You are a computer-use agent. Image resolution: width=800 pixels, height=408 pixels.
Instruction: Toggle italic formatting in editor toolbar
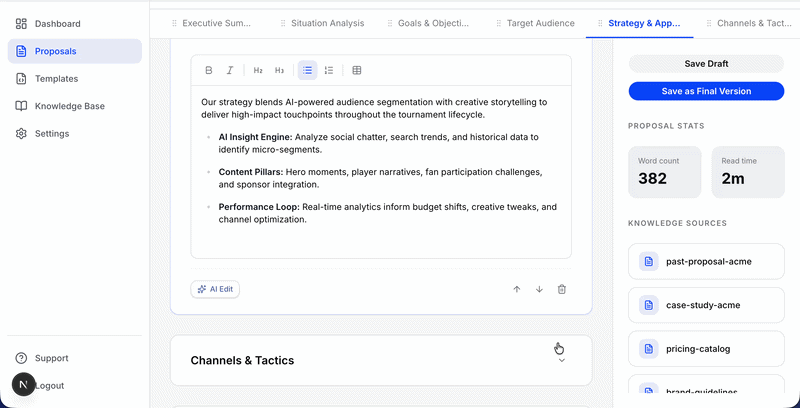230,70
